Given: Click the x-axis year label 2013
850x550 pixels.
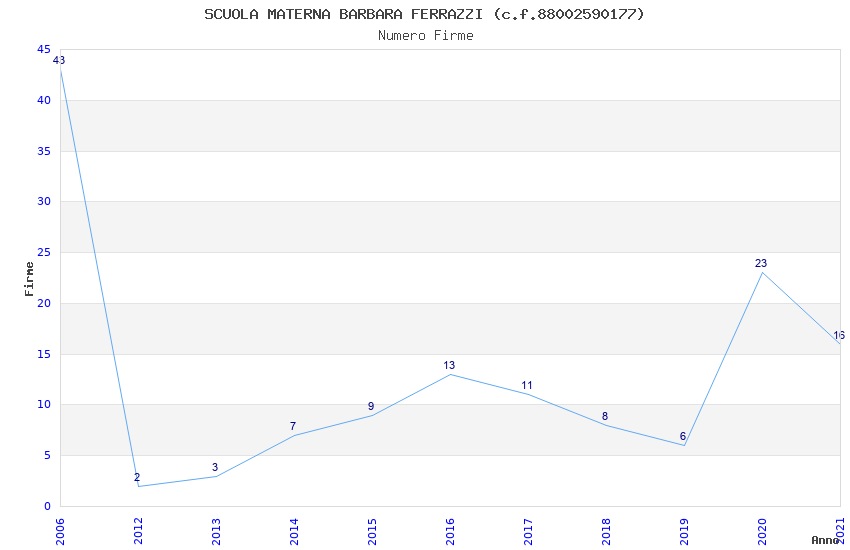Looking at the screenshot, I should (x=216, y=531).
